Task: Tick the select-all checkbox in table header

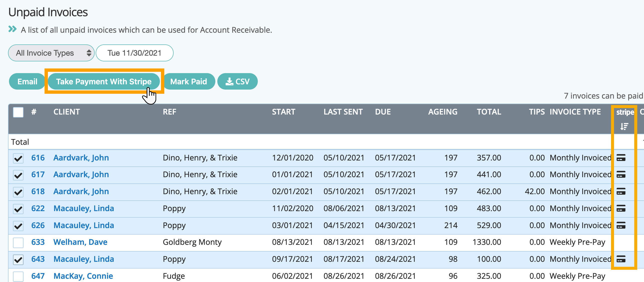Action: click(18, 112)
